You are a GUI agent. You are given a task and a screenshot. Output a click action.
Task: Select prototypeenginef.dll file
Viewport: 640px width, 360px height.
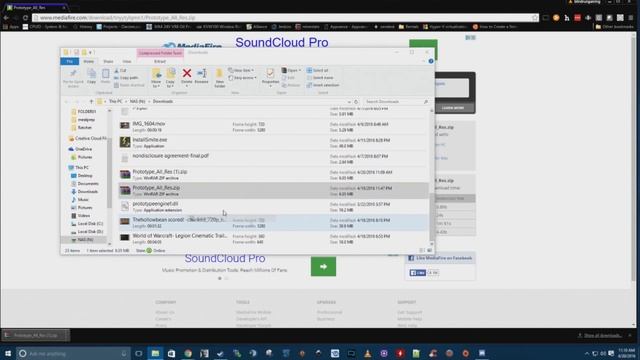point(273,207)
